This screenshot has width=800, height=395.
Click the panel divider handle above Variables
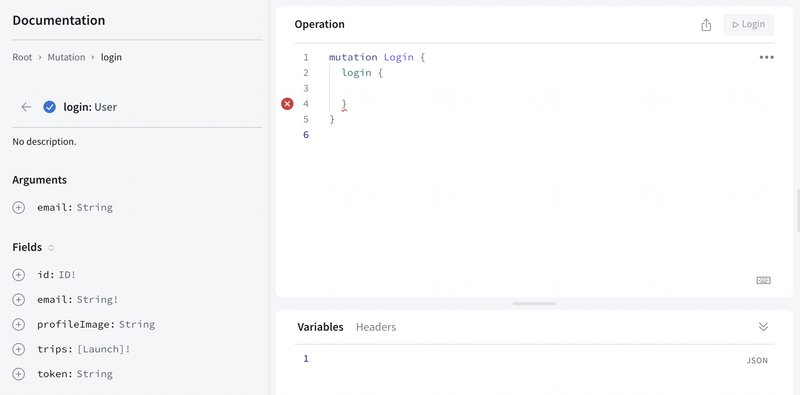click(534, 304)
